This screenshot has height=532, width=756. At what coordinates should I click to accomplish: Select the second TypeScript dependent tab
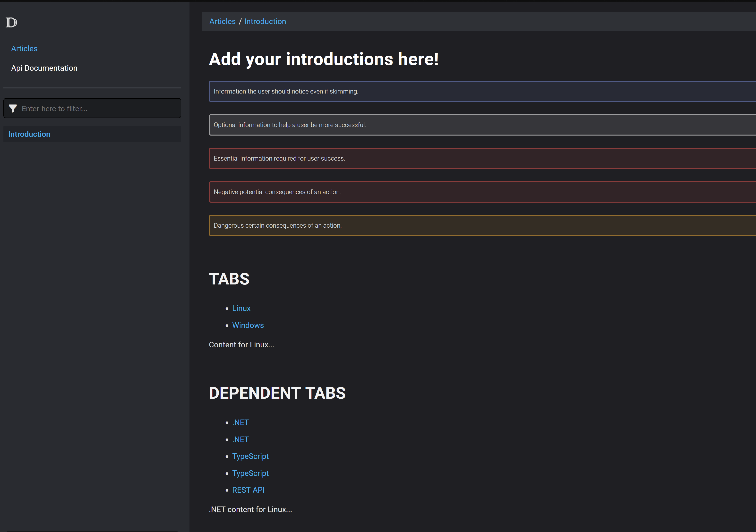pos(250,473)
